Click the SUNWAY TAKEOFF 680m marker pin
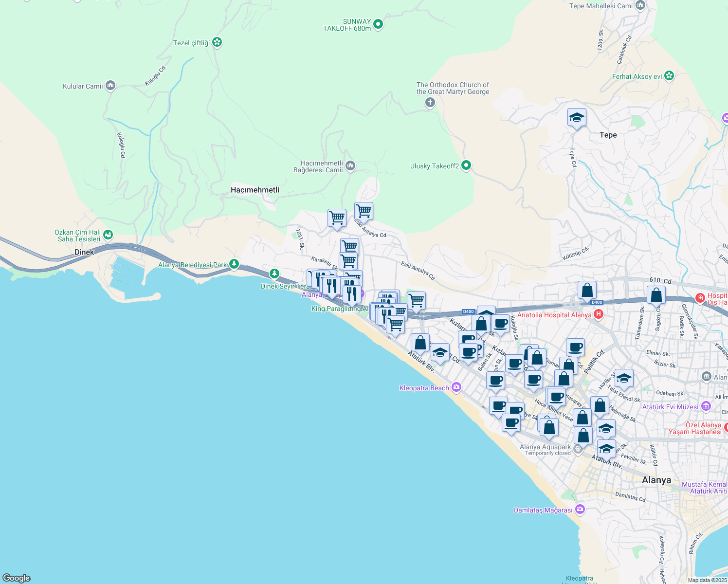 (x=378, y=24)
